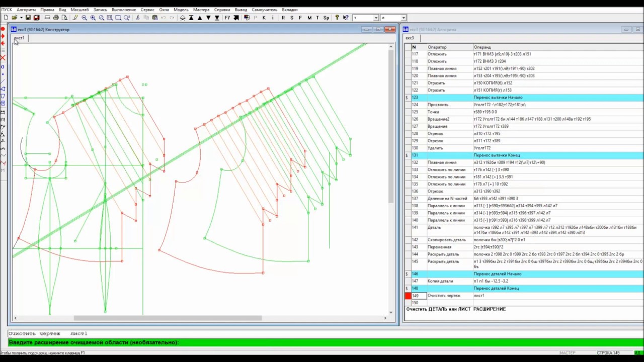Viewport: 644px width, 362px height.
Task: Click the Print icon in toolbar
Action: [x=56, y=18]
